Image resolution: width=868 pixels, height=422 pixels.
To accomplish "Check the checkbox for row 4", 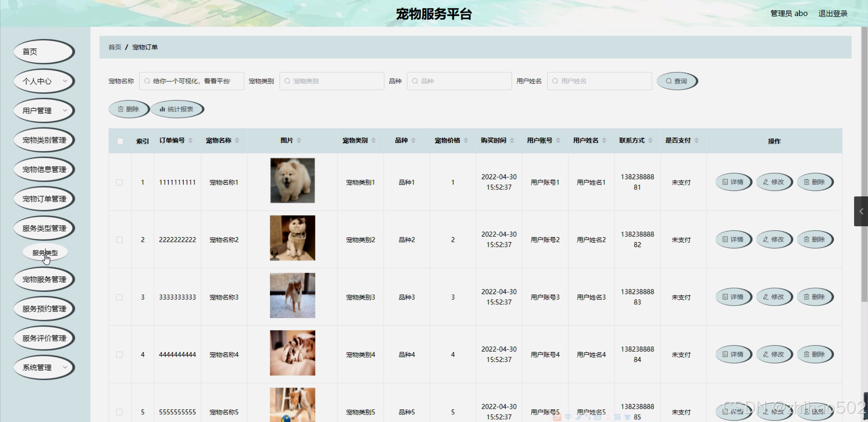I will click(x=119, y=355).
